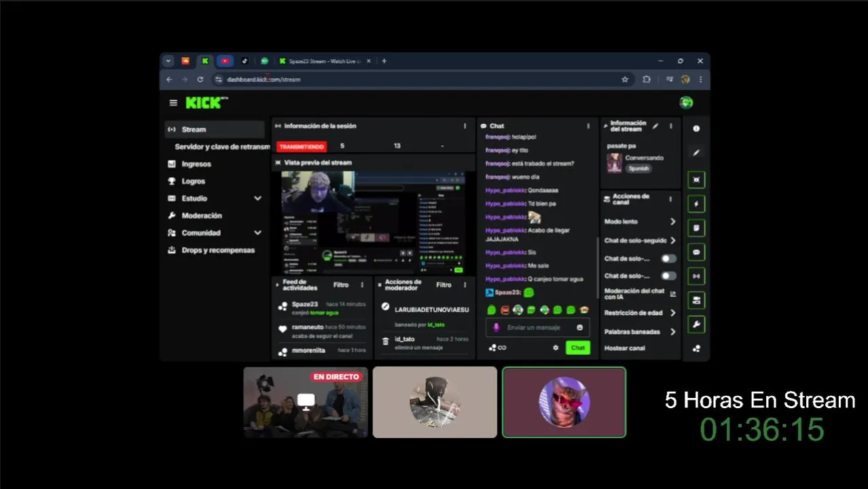This screenshot has width=868, height=489.
Task: Switch to the TikTok browser tab
Action: (245, 61)
